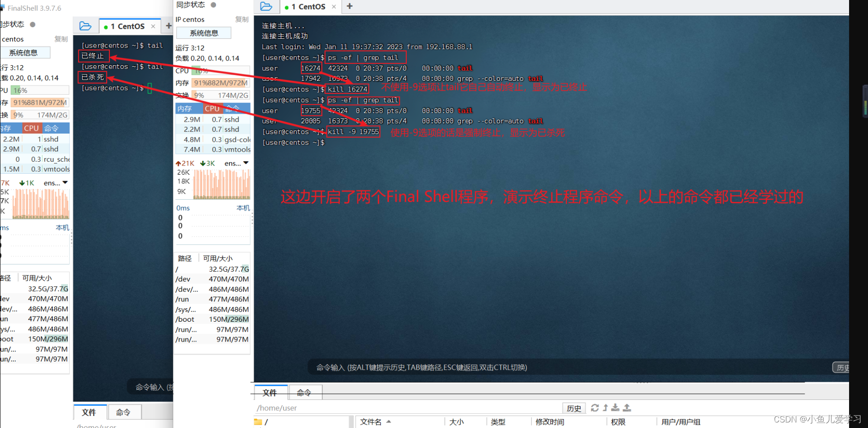Click 历史 button in command input bar
Viewport: 868px width, 428px height.
tap(841, 367)
